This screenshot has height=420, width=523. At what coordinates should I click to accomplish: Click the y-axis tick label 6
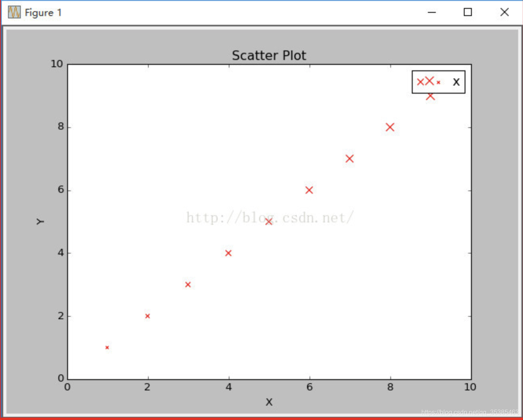61,190
